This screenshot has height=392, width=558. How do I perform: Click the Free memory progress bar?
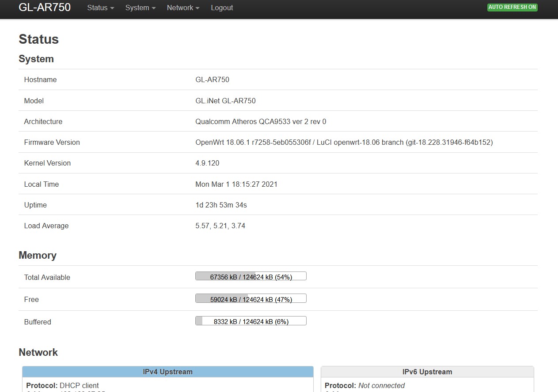(x=251, y=299)
